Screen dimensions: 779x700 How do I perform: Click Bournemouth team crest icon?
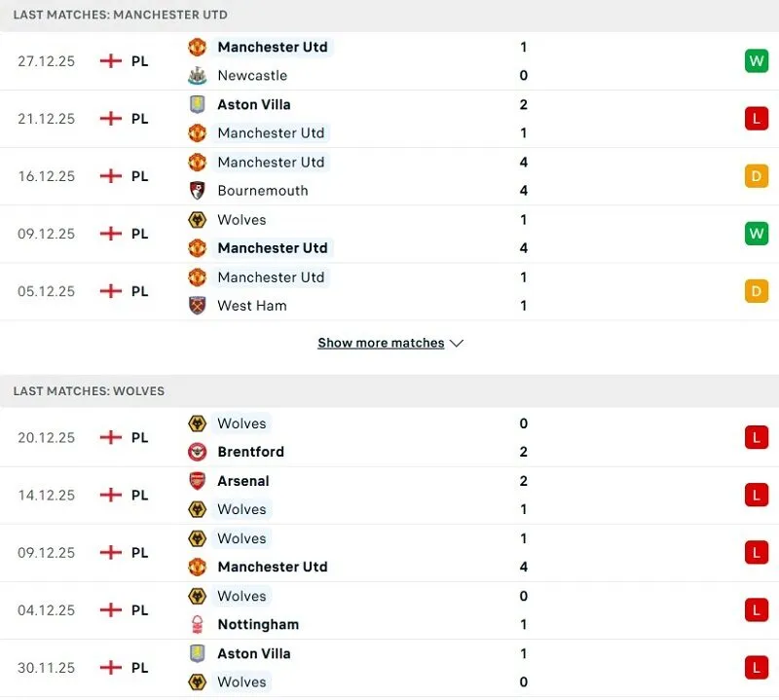(x=197, y=190)
